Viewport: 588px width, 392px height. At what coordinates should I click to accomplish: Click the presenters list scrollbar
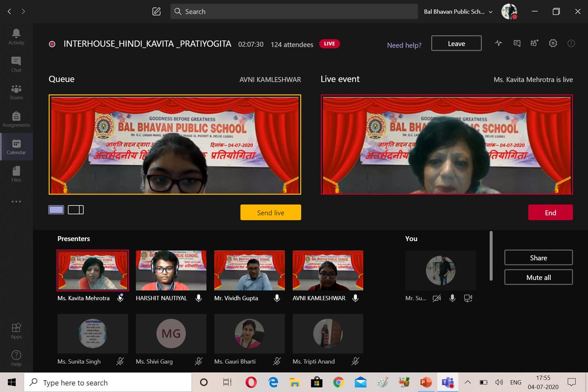click(x=491, y=256)
